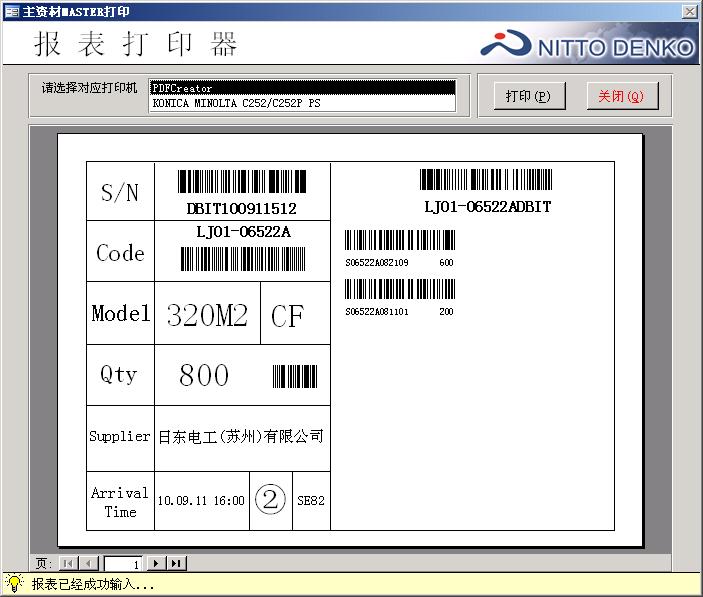Viewport: 703px width, 597px height.
Task: Click the 请选择对应打印机 label
Action: pos(89,88)
